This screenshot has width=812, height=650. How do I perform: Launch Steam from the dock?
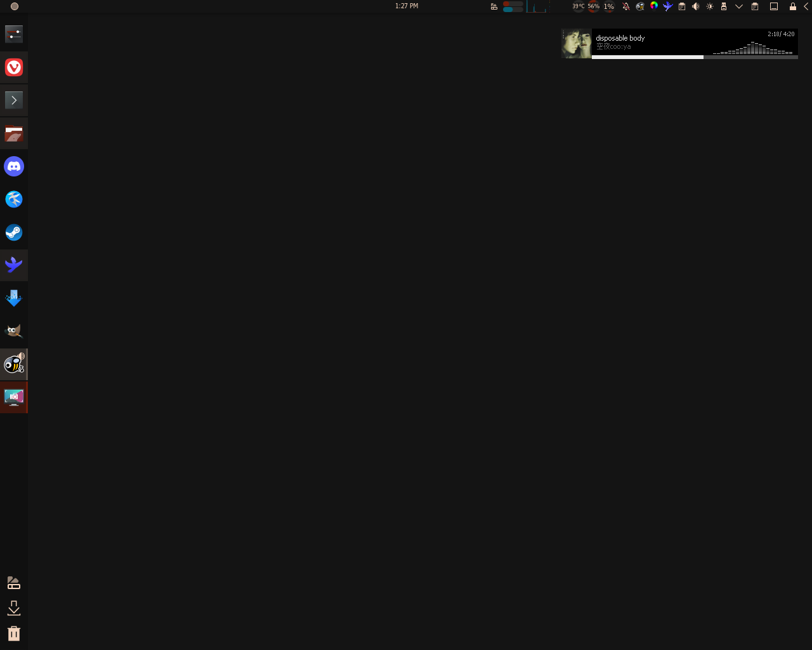(x=14, y=232)
